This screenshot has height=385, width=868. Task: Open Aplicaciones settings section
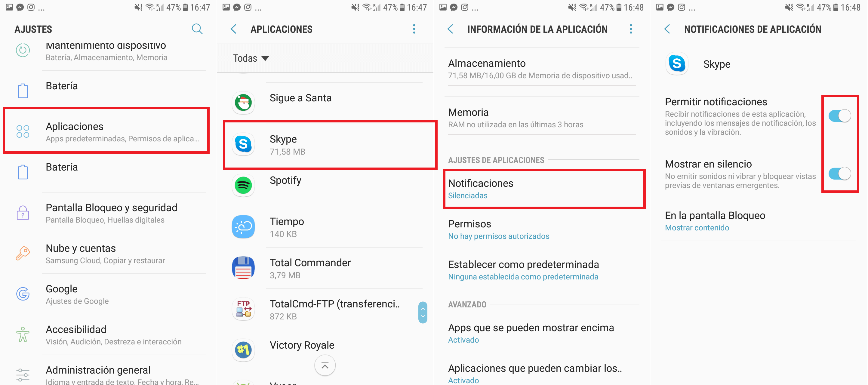click(108, 132)
